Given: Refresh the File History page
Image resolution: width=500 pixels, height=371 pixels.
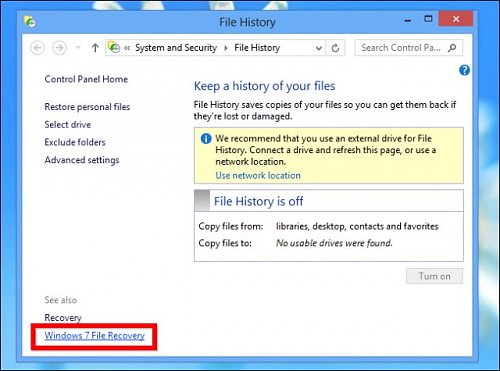Looking at the screenshot, I should click(335, 48).
